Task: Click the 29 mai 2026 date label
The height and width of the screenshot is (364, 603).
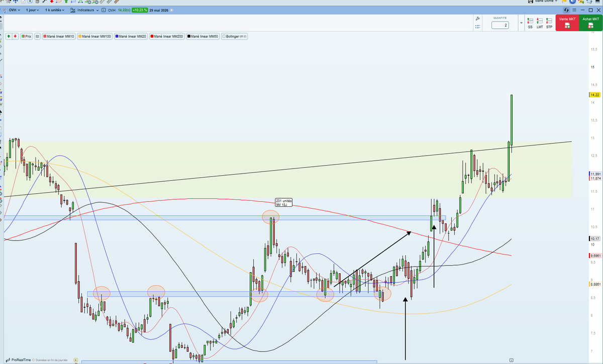Action: pos(159,10)
